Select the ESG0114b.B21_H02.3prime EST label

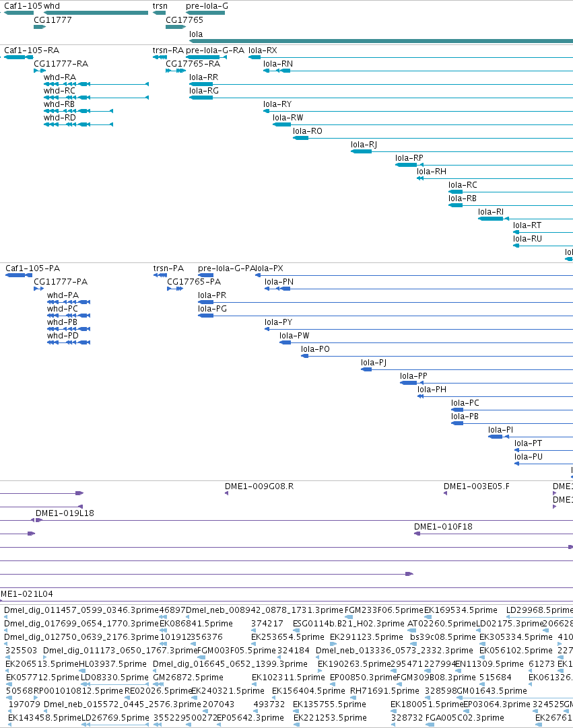349,624
